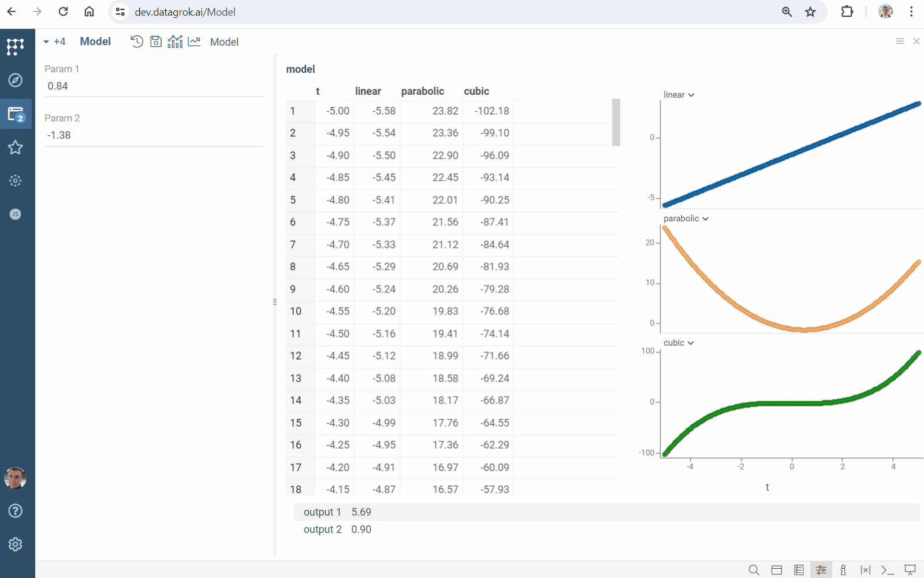The height and width of the screenshot is (578, 924).
Task: Click the Datagrok logo icon
Action: tap(16, 46)
